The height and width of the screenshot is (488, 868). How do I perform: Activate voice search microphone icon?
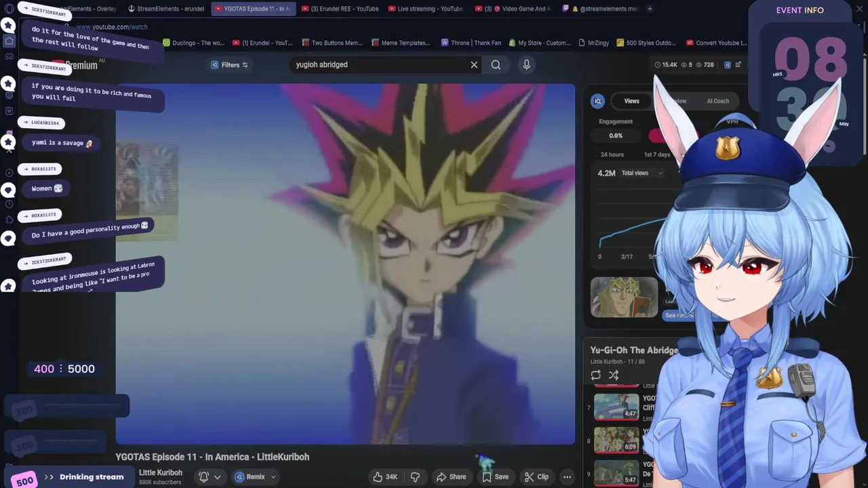coord(526,65)
